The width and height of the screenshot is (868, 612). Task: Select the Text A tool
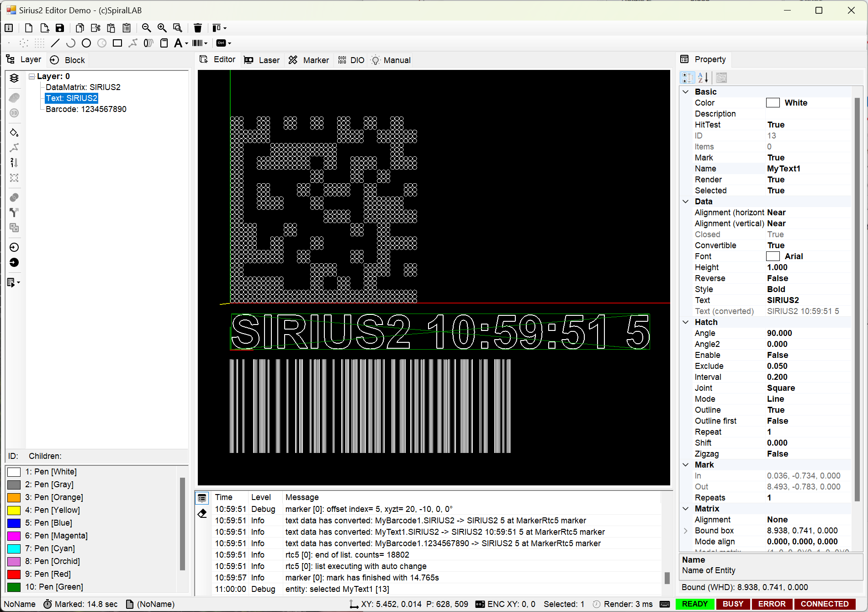tap(178, 43)
